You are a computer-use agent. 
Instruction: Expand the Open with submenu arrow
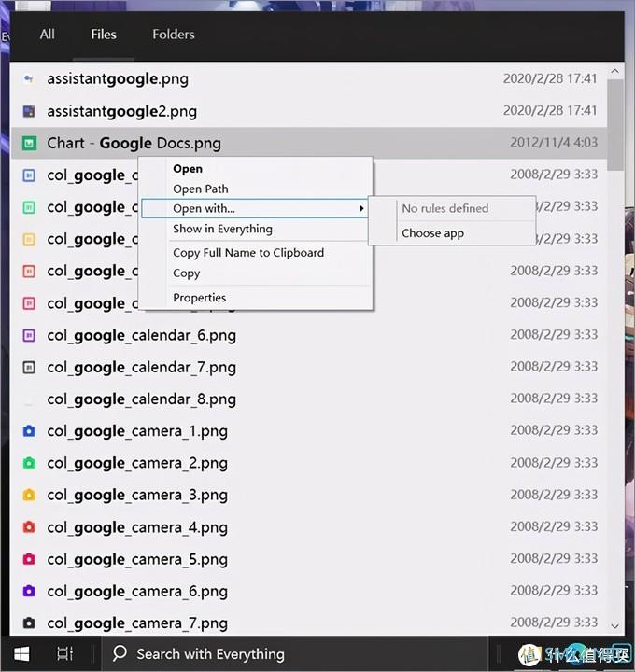(x=361, y=209)
